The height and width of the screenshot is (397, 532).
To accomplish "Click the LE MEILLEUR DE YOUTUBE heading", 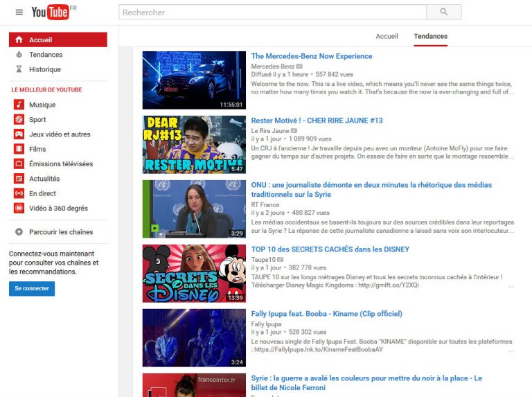I will click(47, 90).
